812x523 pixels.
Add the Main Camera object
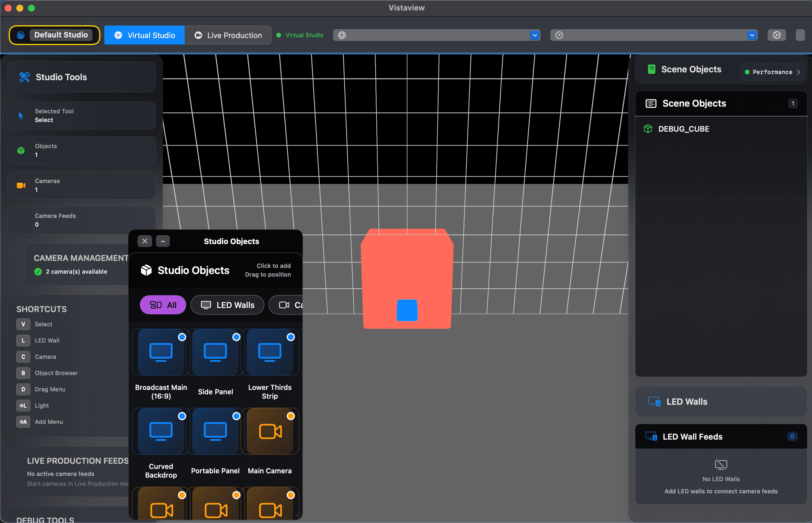click(270, 431)
